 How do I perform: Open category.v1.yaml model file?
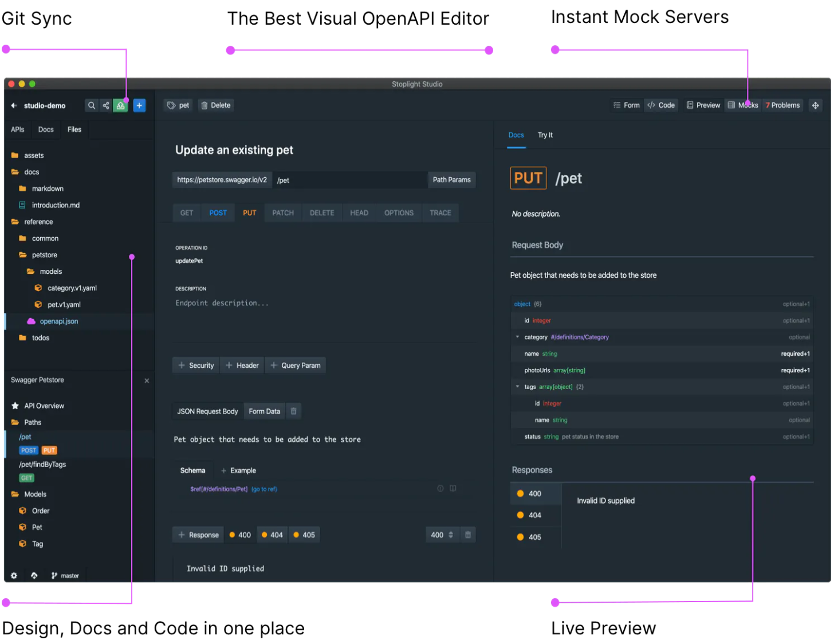(79, 288)
